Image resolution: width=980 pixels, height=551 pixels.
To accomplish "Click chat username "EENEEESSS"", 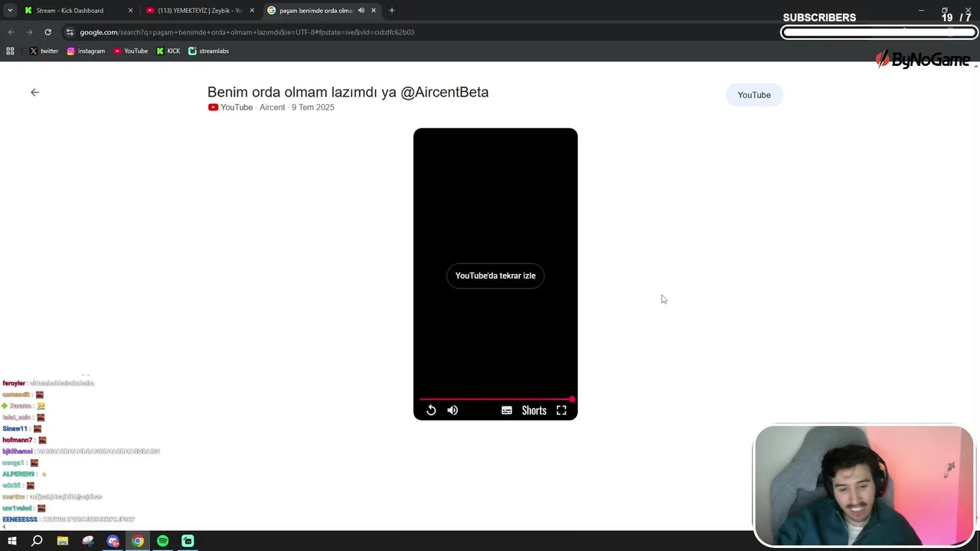I will coord(20,520).
